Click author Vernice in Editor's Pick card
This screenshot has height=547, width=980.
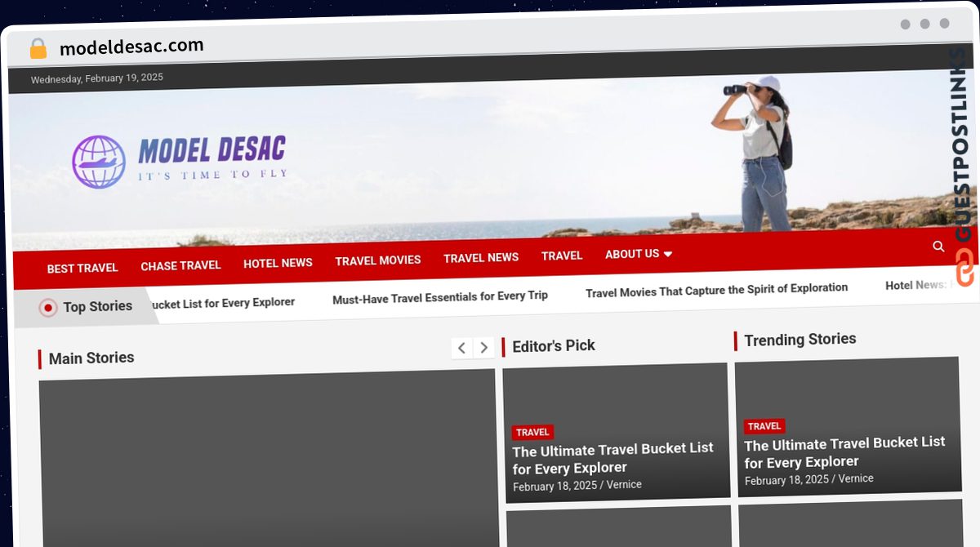point(624,485)
